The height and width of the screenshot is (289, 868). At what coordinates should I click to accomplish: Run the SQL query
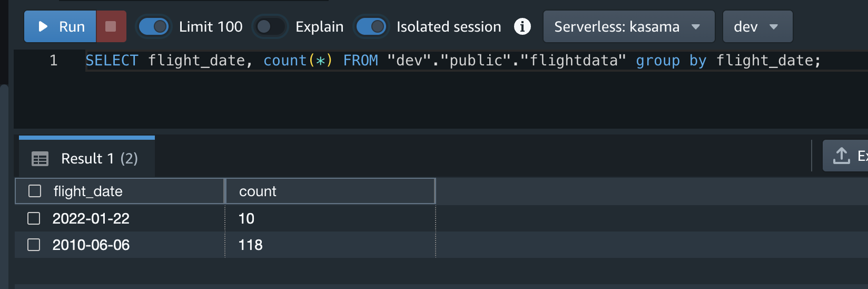pyautogui.click(x=61, y=26)
